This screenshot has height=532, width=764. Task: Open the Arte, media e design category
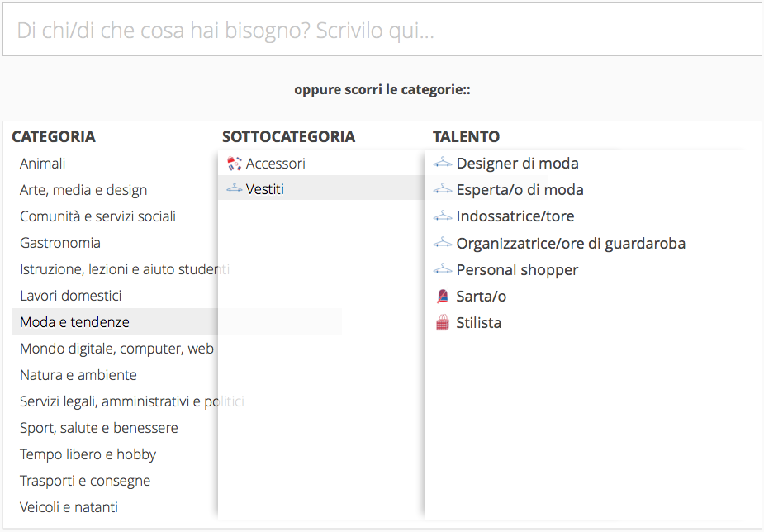(83, 190)
